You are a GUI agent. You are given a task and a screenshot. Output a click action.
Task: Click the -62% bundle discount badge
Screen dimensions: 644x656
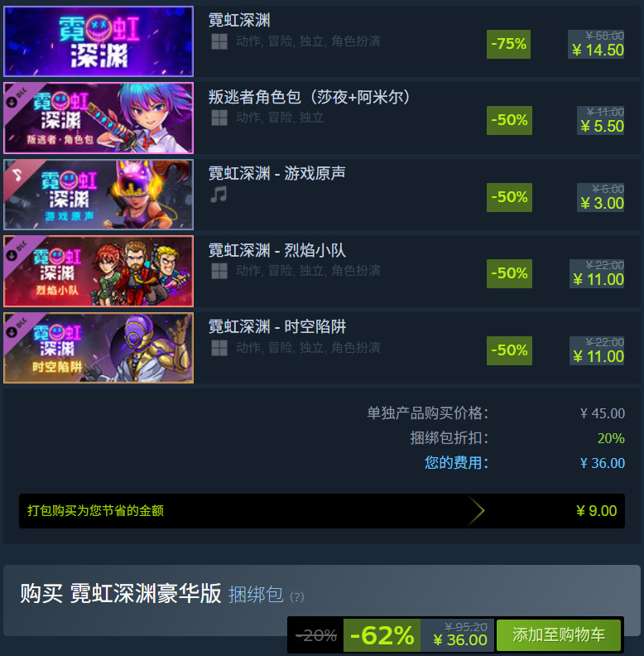pos(382,635)
